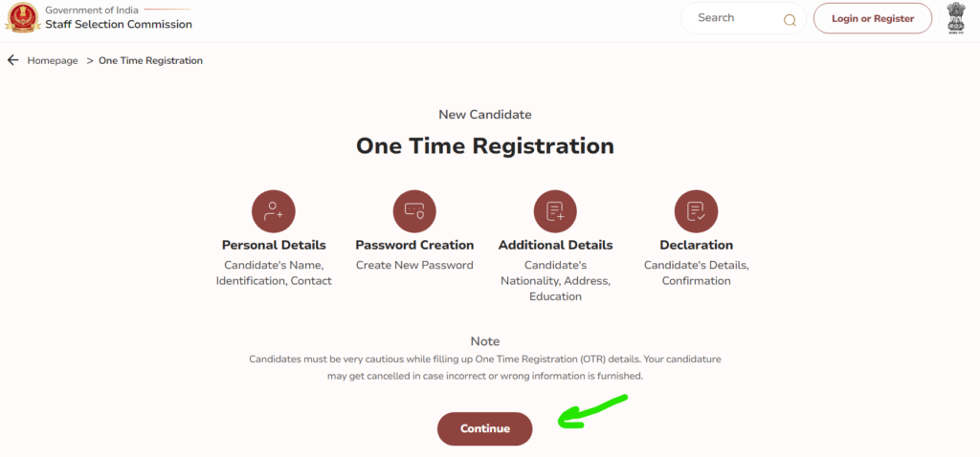Open the Login or Register button
Screen dimensions: 980x457
point(873,19)
